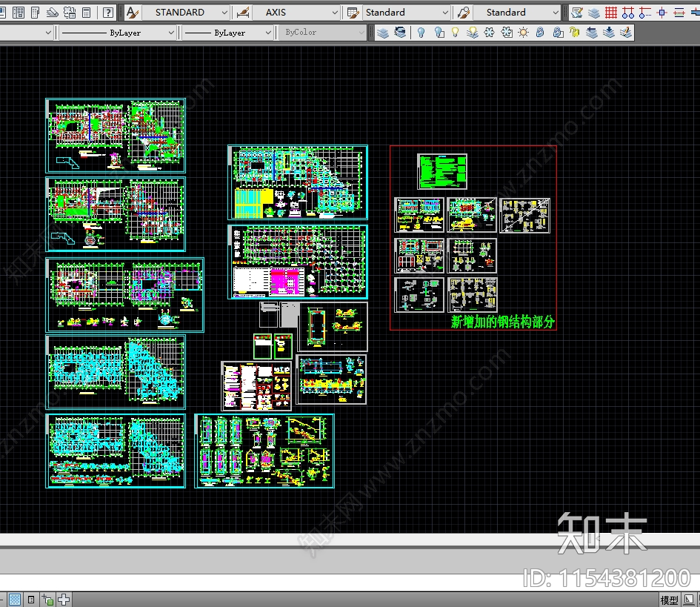Toggle the white cross status bar icon

point(64,600)
